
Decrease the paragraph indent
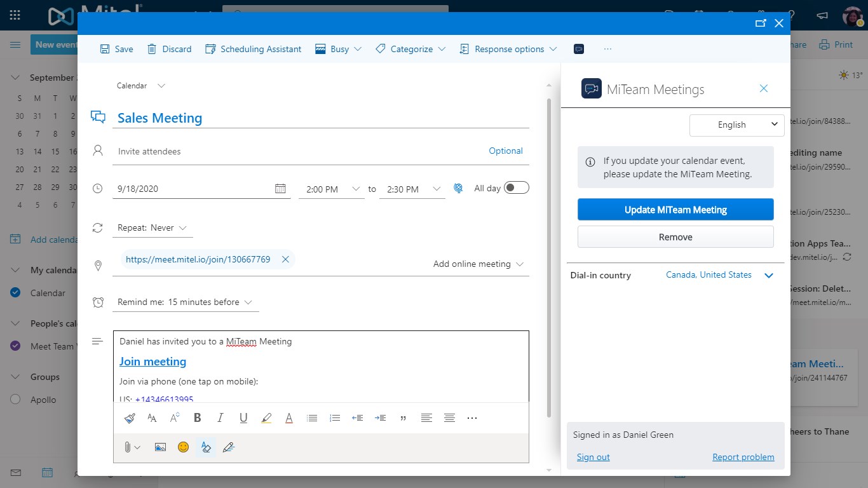click(x=358, y=418)
